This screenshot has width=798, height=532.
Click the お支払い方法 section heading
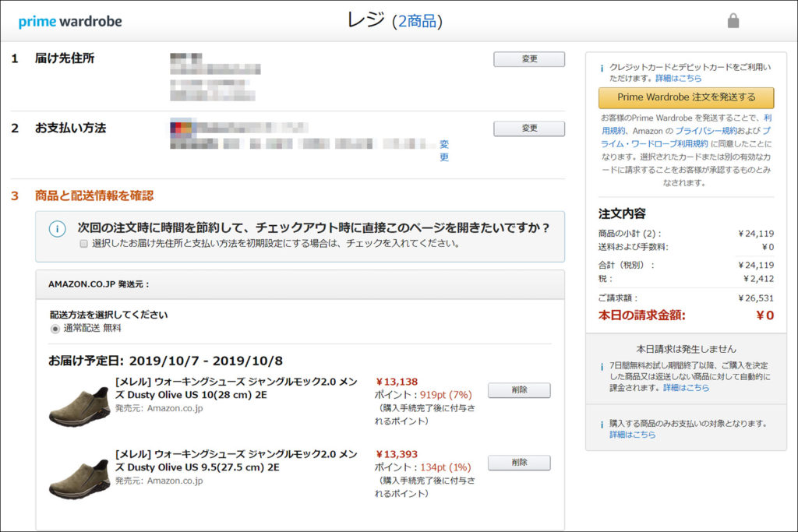[x=70, y=129]
